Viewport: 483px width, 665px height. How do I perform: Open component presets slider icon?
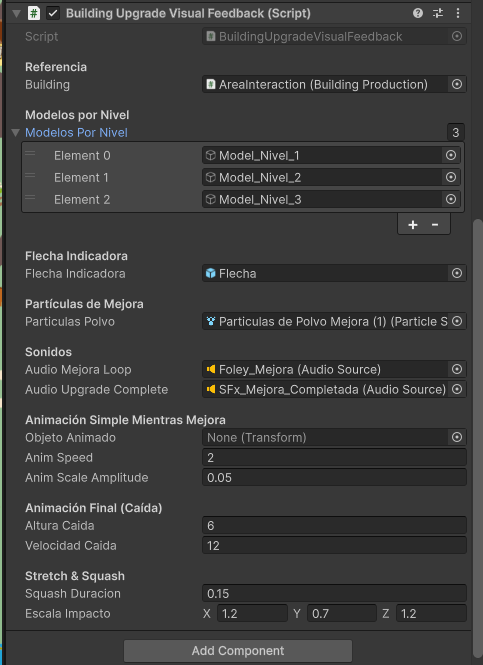(438, 13)
